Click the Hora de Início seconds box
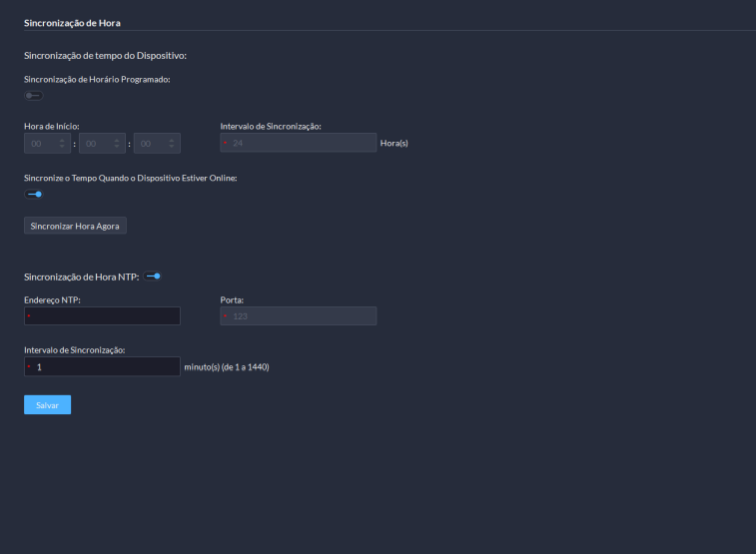 157,143
